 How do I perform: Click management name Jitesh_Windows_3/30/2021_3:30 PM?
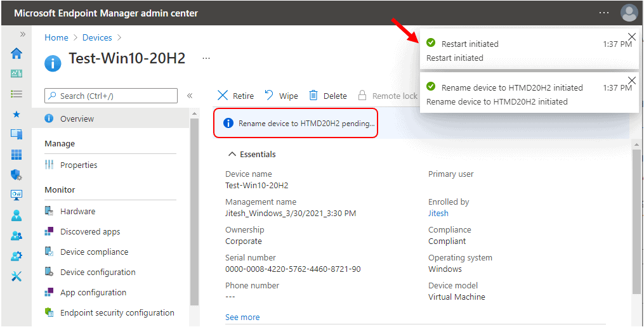pos(291,214)
